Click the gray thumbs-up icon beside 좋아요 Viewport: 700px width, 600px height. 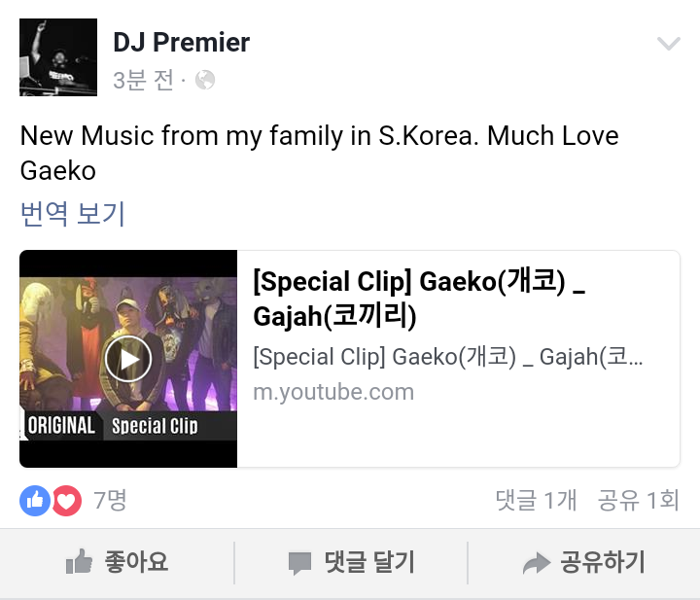pos(80,562)
